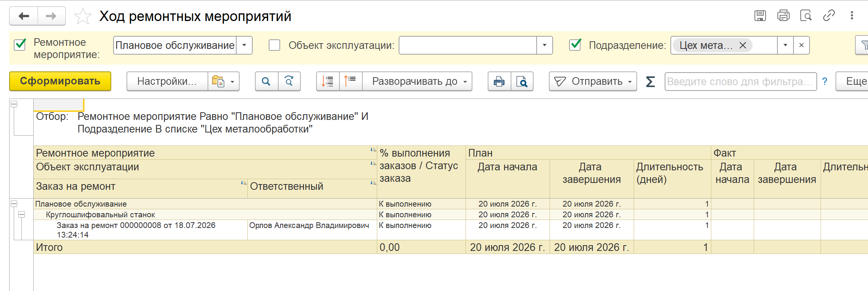Click the Ремонтное мероприятие value field
The width and height of the screenshot is (868, 291).
[x=175, y=45]
